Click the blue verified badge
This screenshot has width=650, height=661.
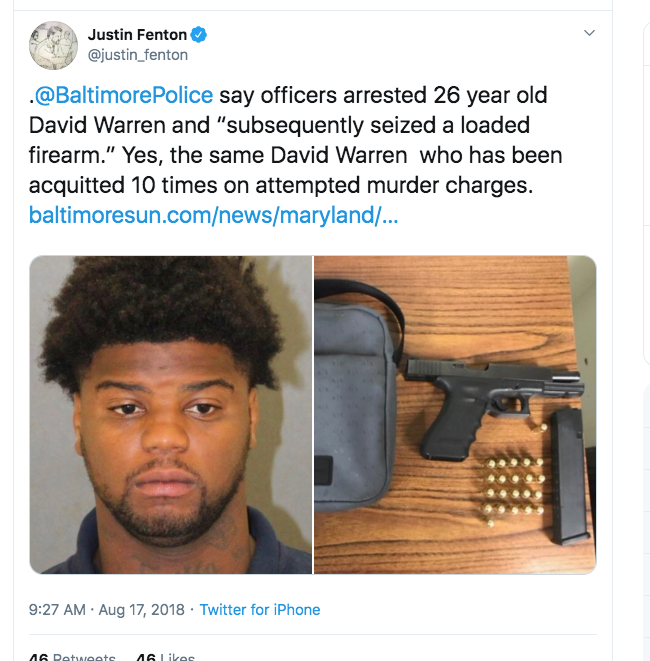199,35
